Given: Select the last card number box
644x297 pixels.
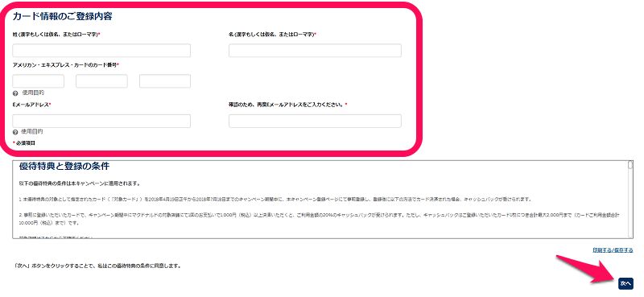Looking at the screenshot, I should [165, 81].
